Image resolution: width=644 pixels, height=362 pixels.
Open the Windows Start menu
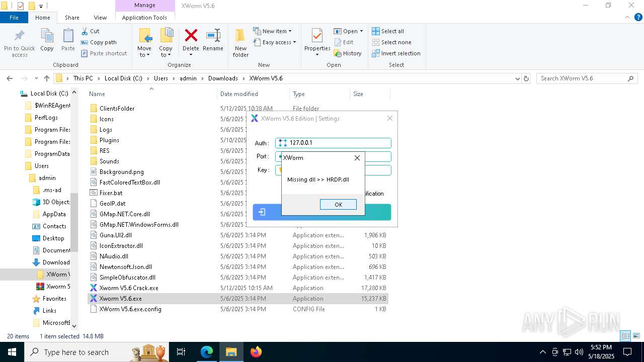tap(12, 352)
